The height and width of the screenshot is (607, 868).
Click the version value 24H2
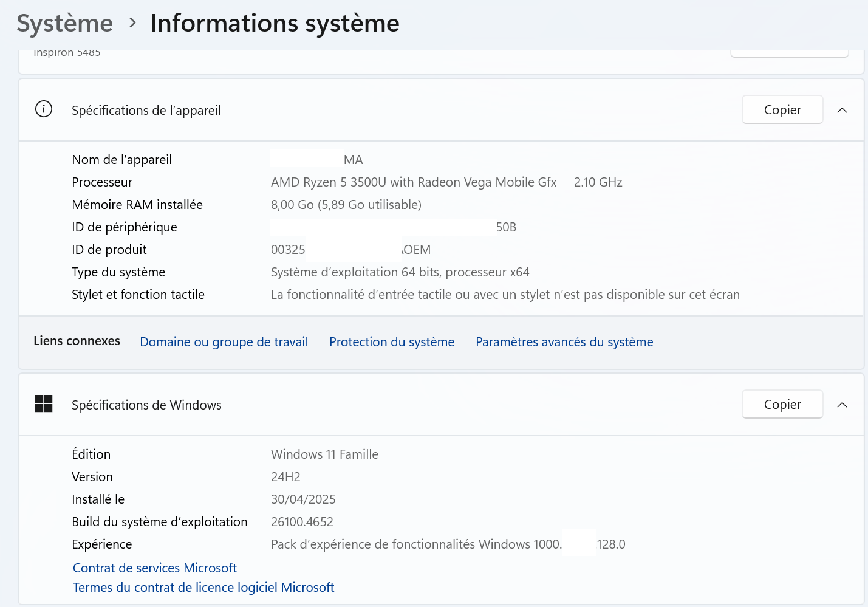point(285,477)
